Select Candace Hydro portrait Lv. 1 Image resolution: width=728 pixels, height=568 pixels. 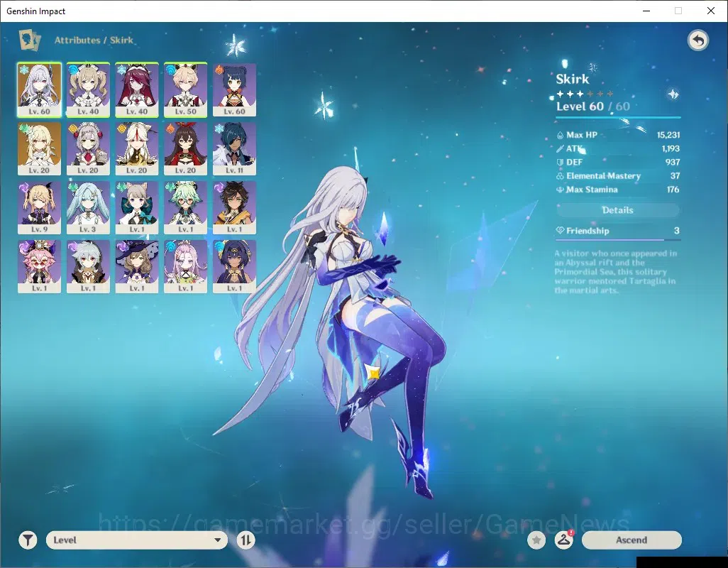coord(234,266)
